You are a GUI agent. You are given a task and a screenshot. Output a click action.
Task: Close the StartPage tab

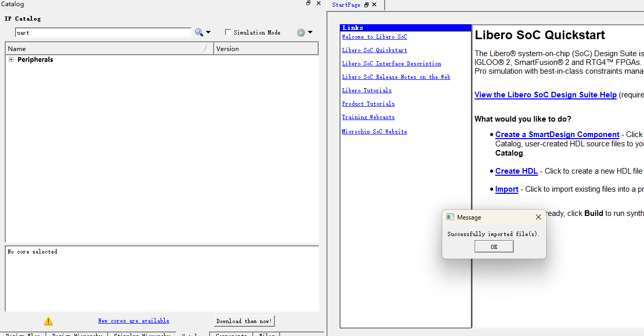(x=374, y=5)
